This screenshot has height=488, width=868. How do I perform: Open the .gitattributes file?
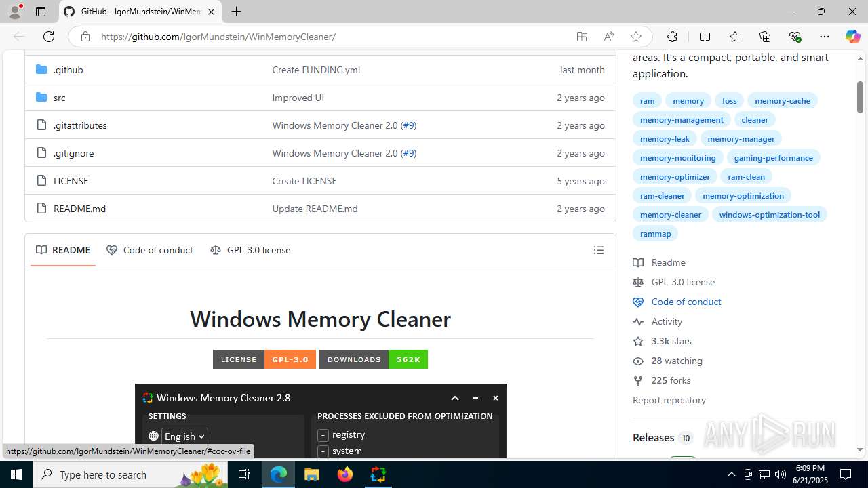tap(80, 125)
